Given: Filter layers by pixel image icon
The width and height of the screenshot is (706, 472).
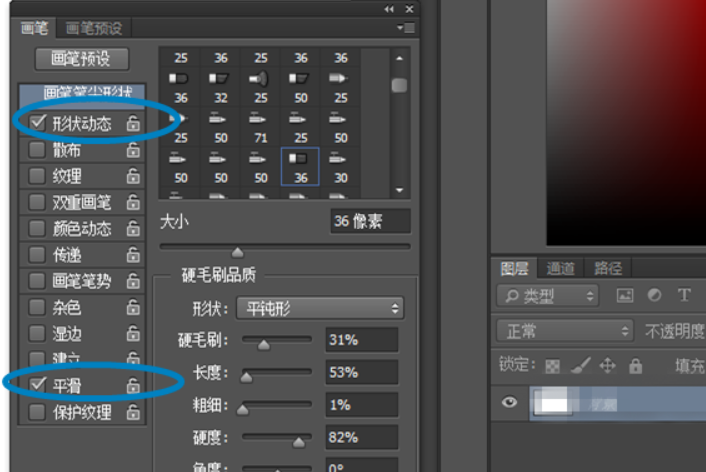Looking at the screenshot, I should [625, 295].
